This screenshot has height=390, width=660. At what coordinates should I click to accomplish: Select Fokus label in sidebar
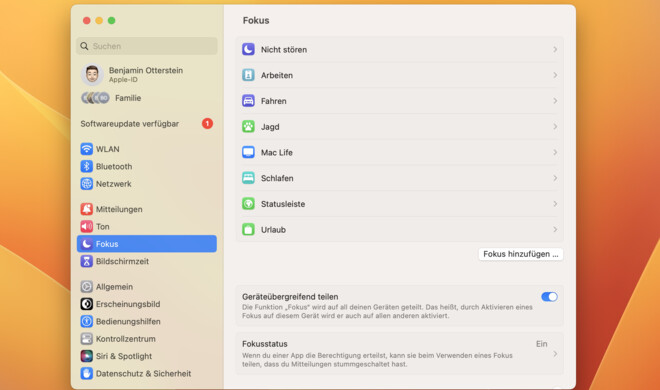(107, 244)
